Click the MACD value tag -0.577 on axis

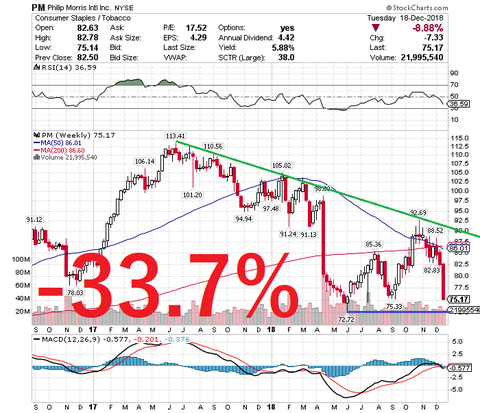click(460, 368)
